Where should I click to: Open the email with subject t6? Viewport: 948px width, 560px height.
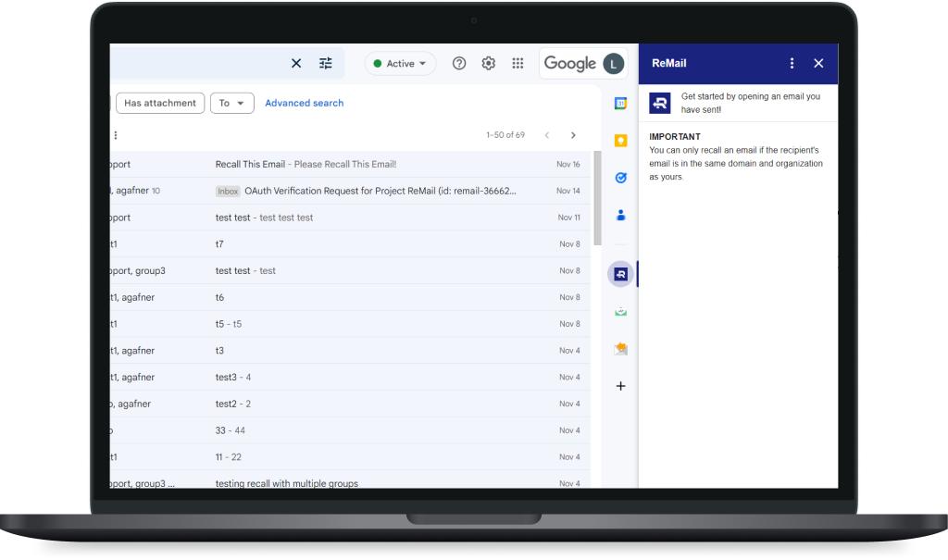coord(351,297)
